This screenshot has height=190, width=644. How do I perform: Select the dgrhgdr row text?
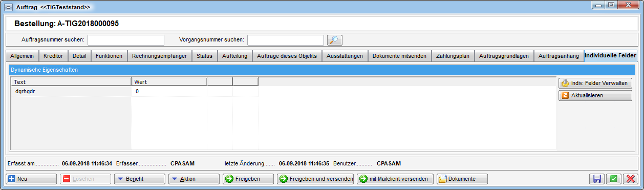(25, 91)
